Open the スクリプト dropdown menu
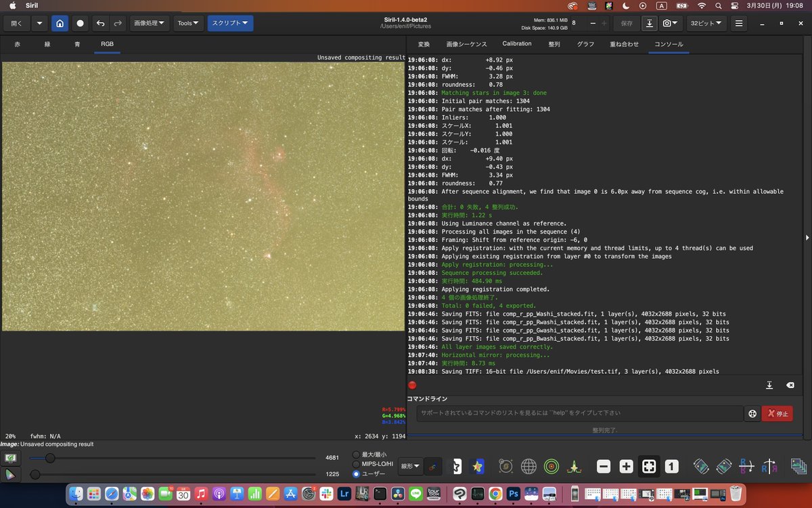 click(230, 23)
